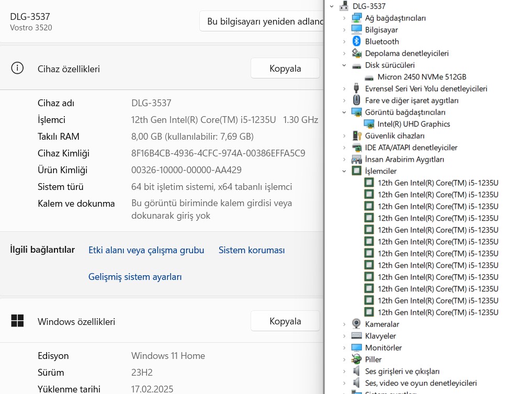Image resolution: width=532 pixels, height=394 pixels.
Task: Collapse the Görüntü bağdaştırıcıları node
Action: click(344, 112)
